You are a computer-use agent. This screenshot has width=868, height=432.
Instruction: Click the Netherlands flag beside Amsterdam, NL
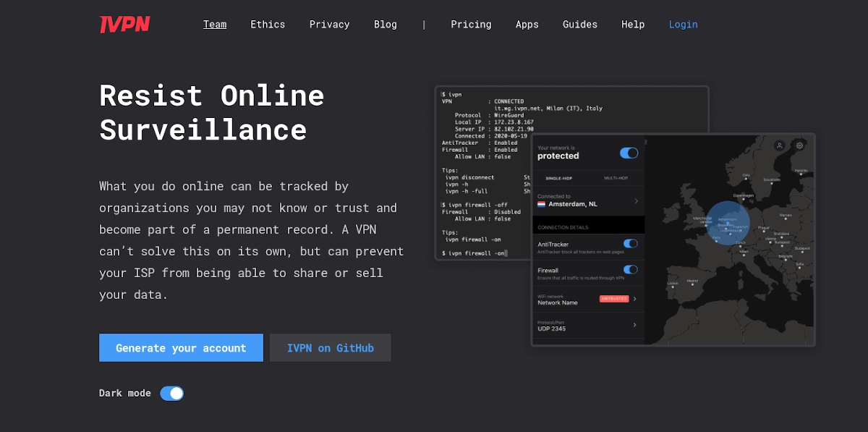click(x=541, y=205)
